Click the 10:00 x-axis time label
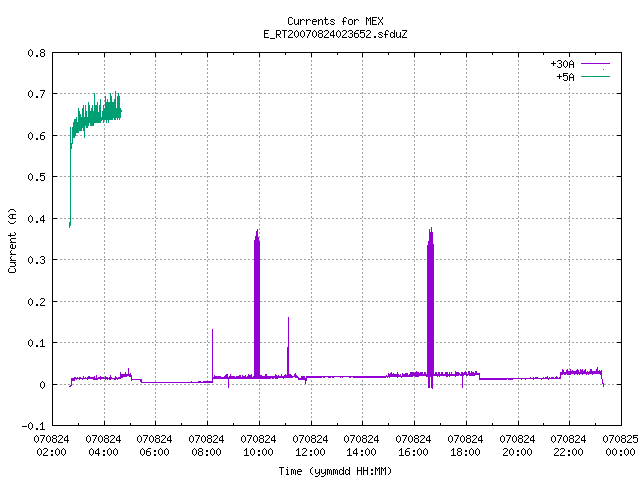 [258, 452]
